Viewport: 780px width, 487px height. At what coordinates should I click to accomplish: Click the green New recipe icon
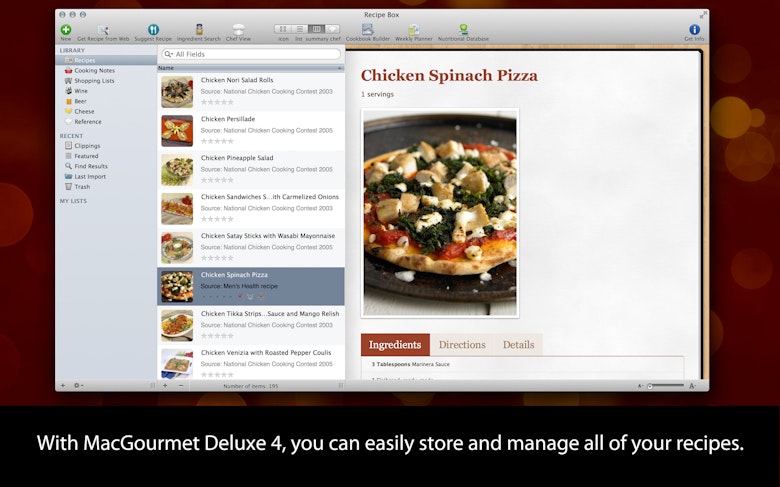66,30
